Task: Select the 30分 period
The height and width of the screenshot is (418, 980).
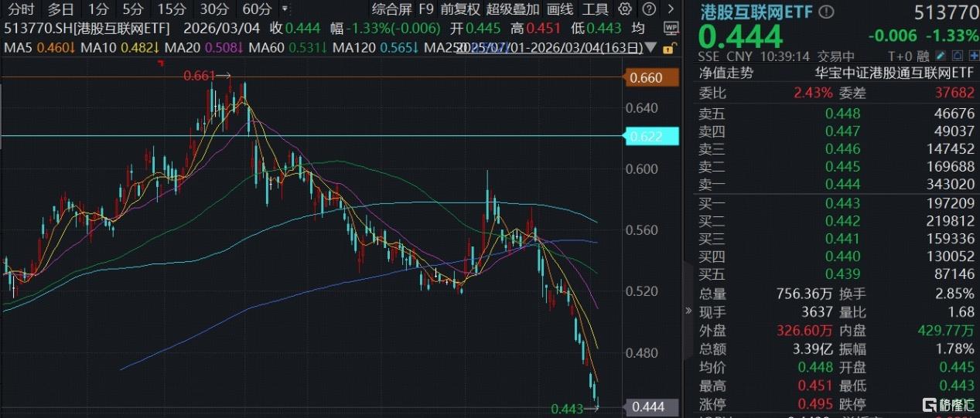Action: (x=214, y=9)
